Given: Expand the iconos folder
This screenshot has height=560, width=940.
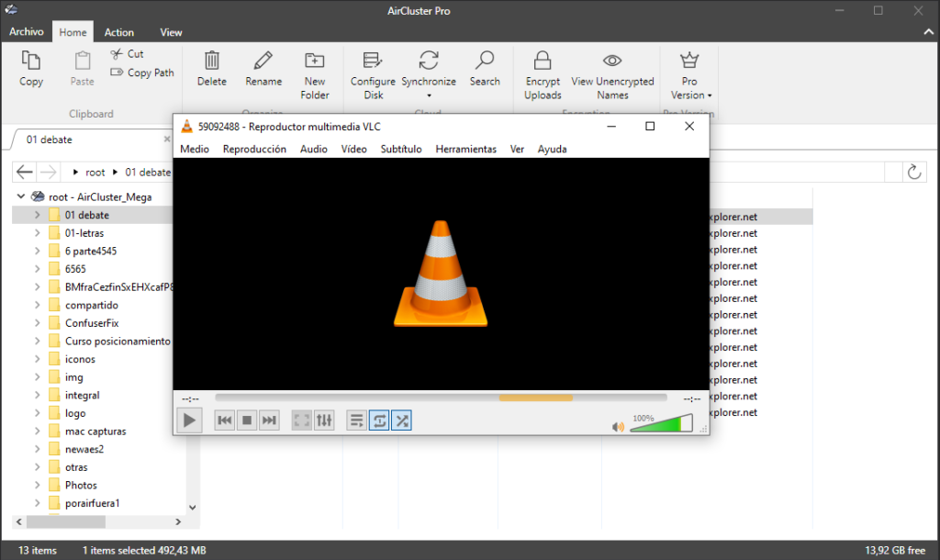Looking at the screenshot, I should (x=37, y=359).
